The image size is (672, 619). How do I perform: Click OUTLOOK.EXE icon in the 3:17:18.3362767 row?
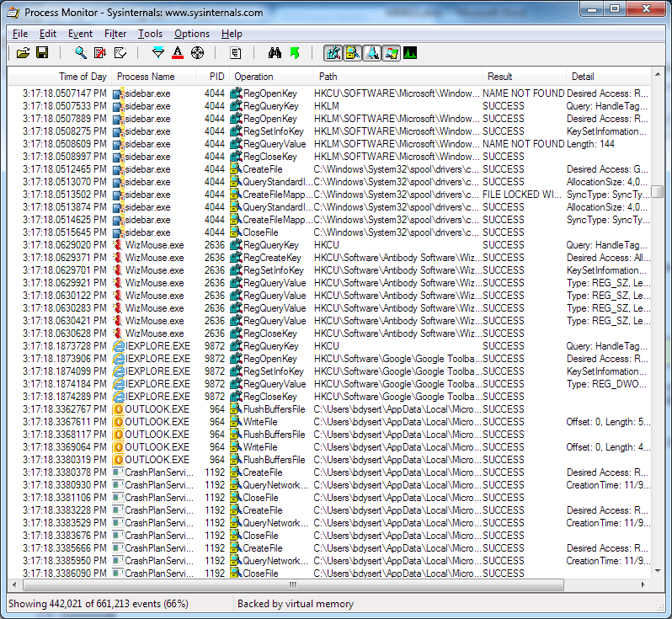pos(118,409)
